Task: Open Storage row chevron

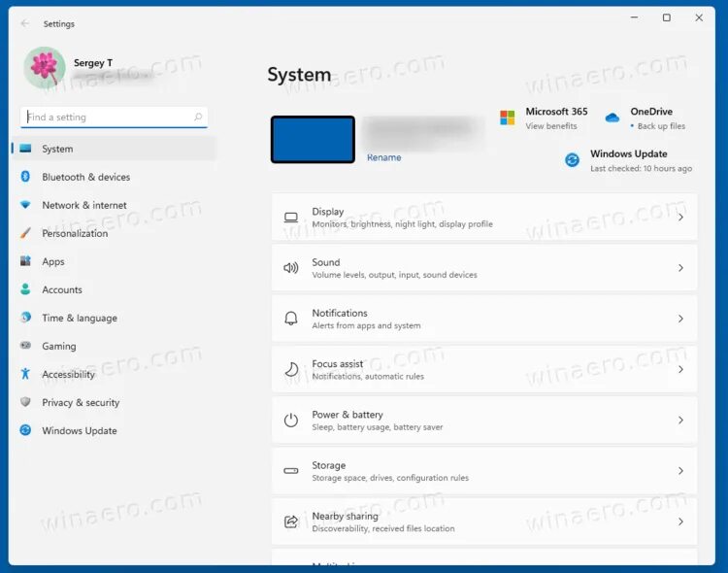Action: pos(680,471)
